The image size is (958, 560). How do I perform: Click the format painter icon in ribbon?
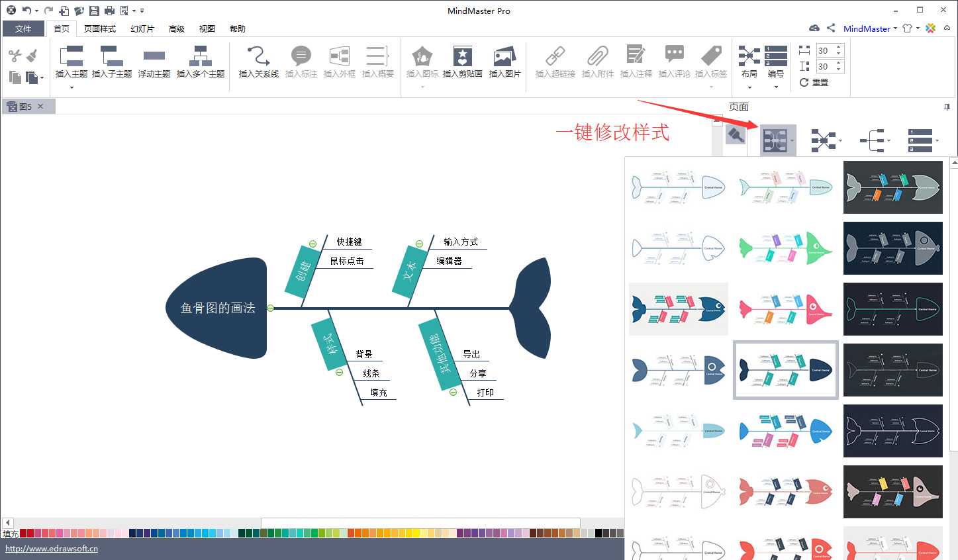tap(32, 55)
